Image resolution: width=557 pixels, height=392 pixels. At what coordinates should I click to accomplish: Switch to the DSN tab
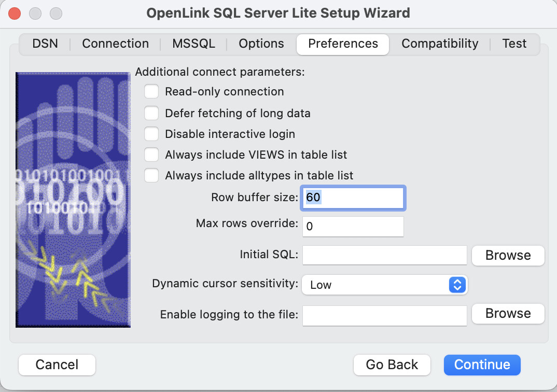click(x=45, y=44)
